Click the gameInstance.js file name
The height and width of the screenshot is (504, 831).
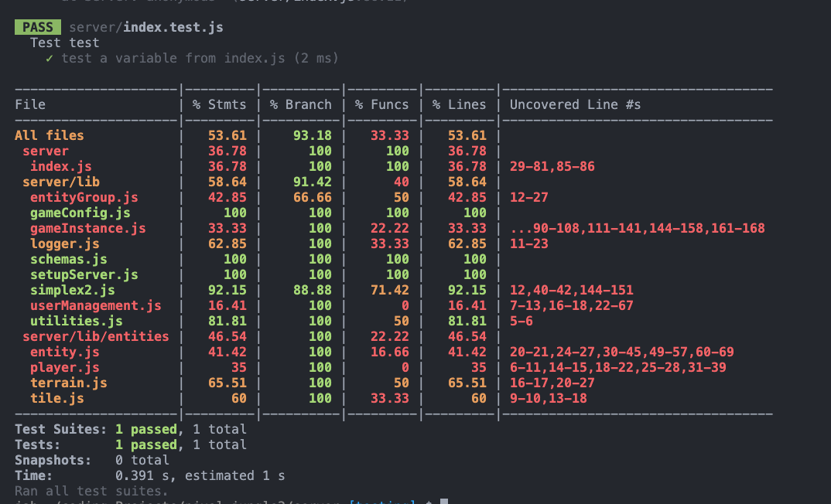tap(88, 228)
